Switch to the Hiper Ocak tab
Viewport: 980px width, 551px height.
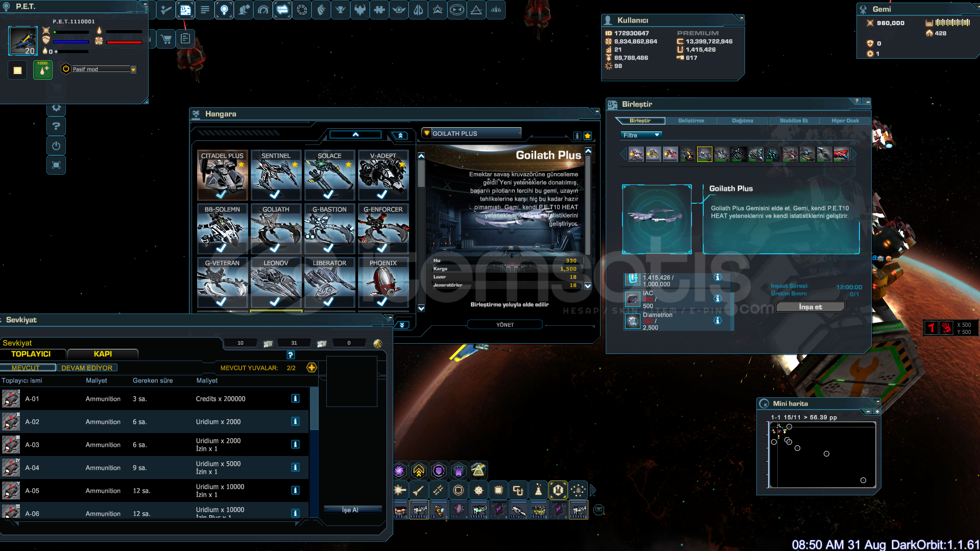click(845, 121)
